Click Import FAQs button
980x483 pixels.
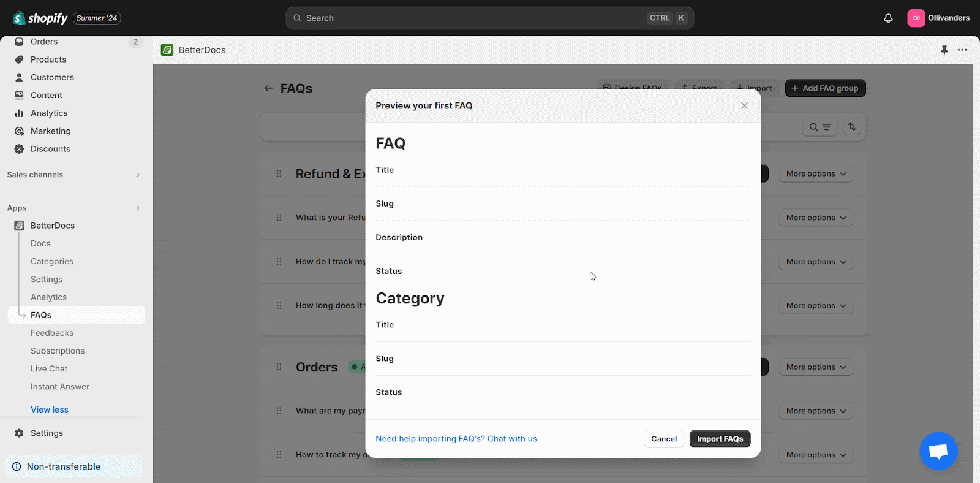pyautogui.click(x=720, y=439)
